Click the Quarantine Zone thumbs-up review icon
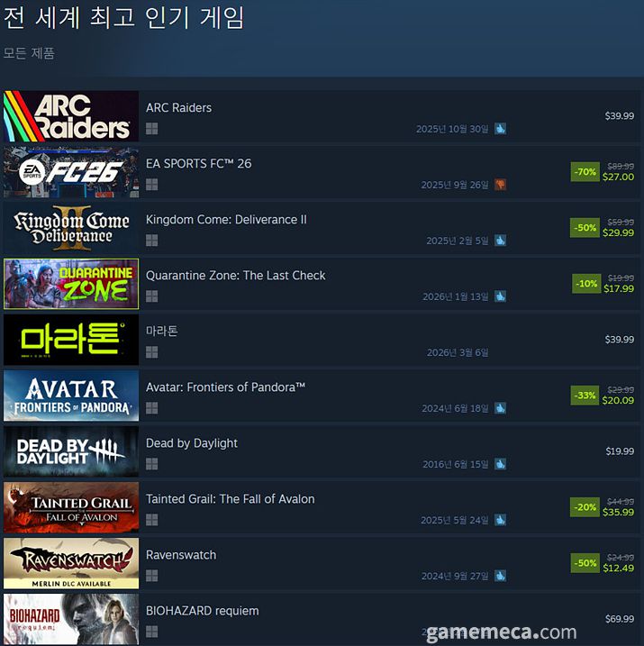Screen dimensions: 644x646 pos(500,296)
